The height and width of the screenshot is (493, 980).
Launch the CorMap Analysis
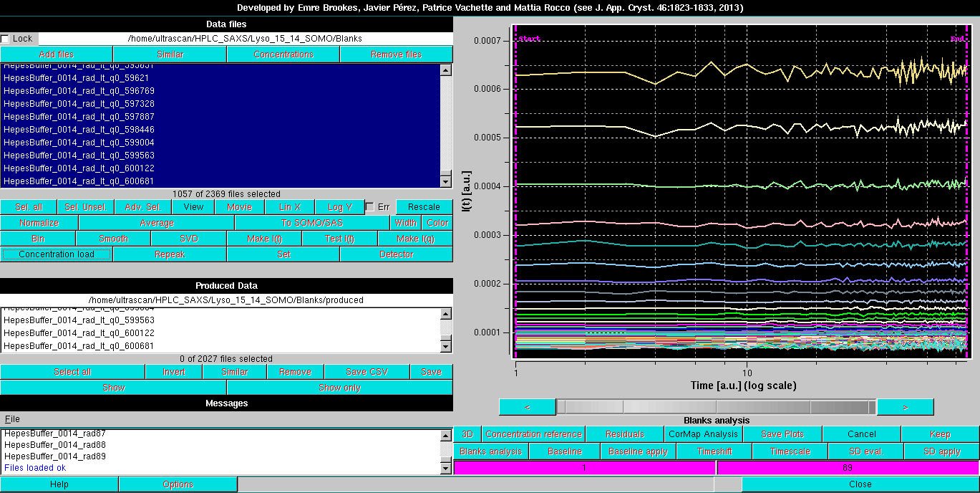tap(704, 434)
